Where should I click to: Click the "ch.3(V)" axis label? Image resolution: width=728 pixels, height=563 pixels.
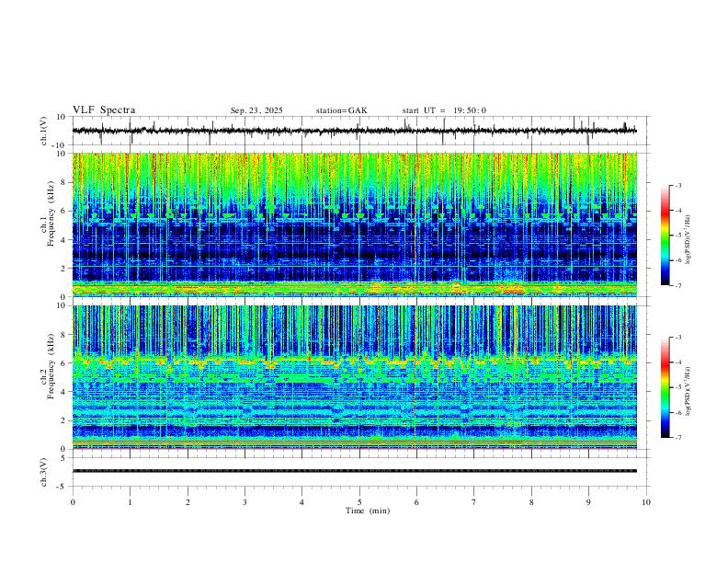[43, 473]
